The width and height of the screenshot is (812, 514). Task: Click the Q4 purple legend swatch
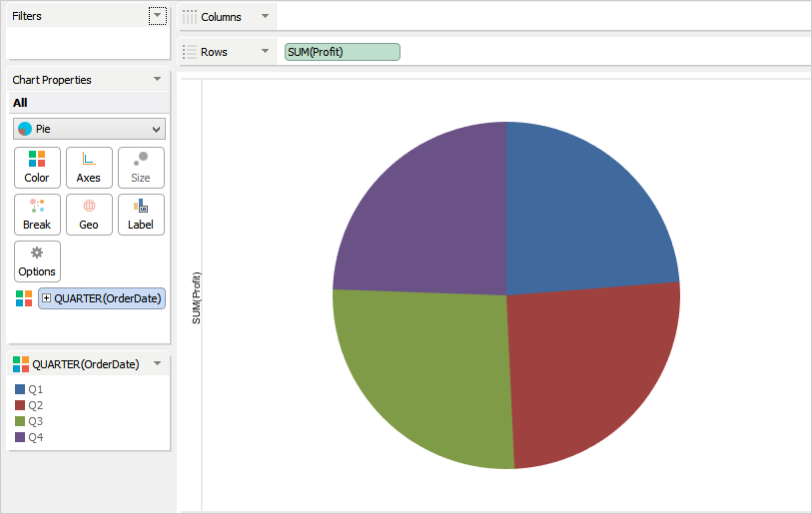[x=20, y=437]
